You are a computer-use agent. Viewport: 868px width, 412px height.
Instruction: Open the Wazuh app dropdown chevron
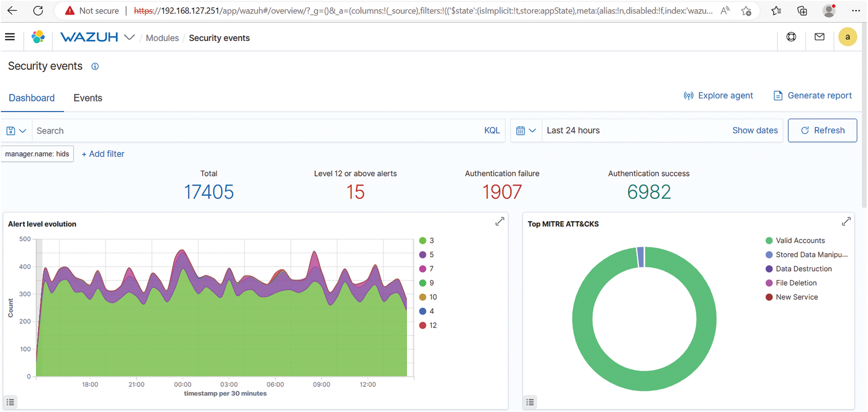(x=129, y=37)
